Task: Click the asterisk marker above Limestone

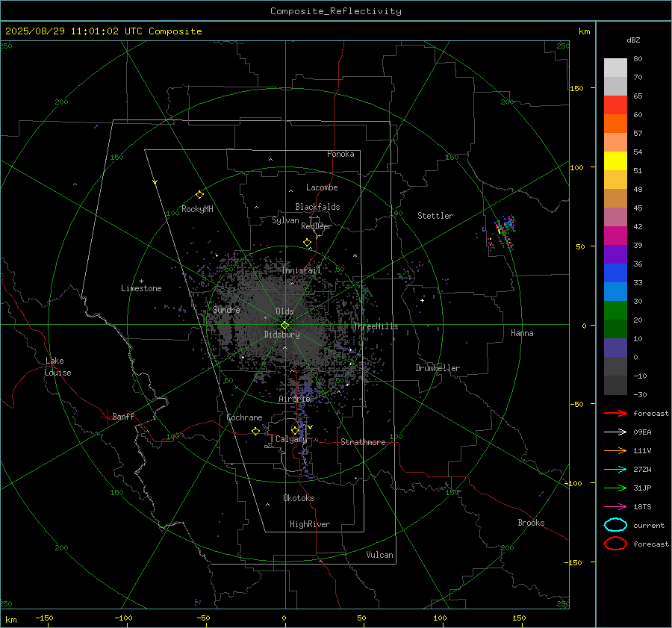Action: tap(141, 282)
